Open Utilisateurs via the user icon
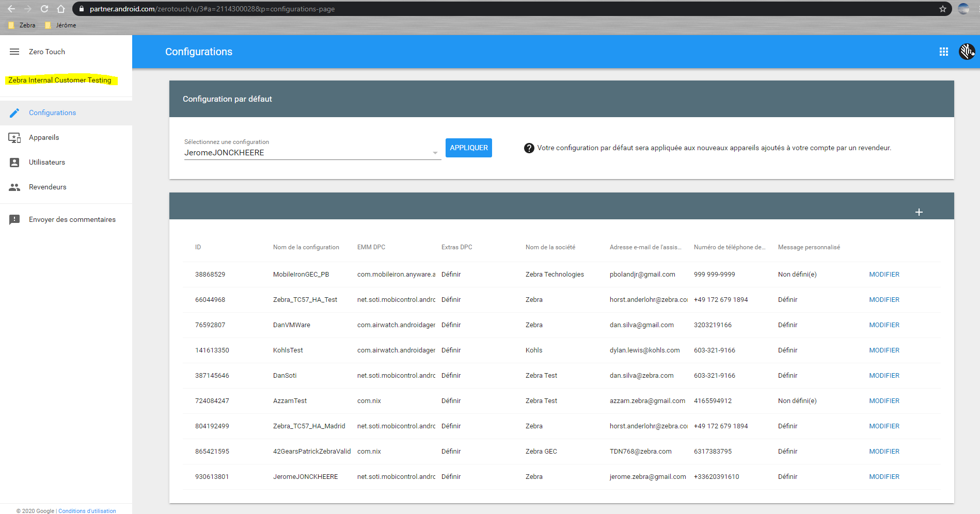Screen dimensions: 980x514 [15, 162]
